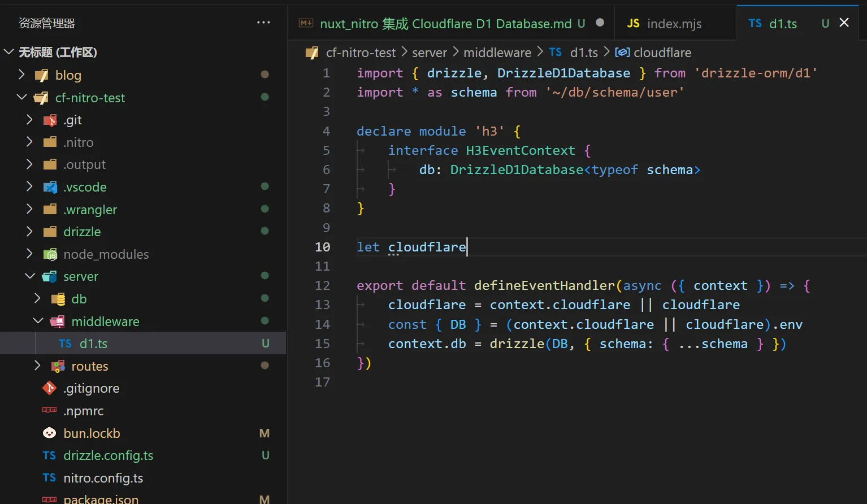867x504 pixels.
Task: Click the unsaved-changes dot on the markdown tab
Action: (599, 23)
